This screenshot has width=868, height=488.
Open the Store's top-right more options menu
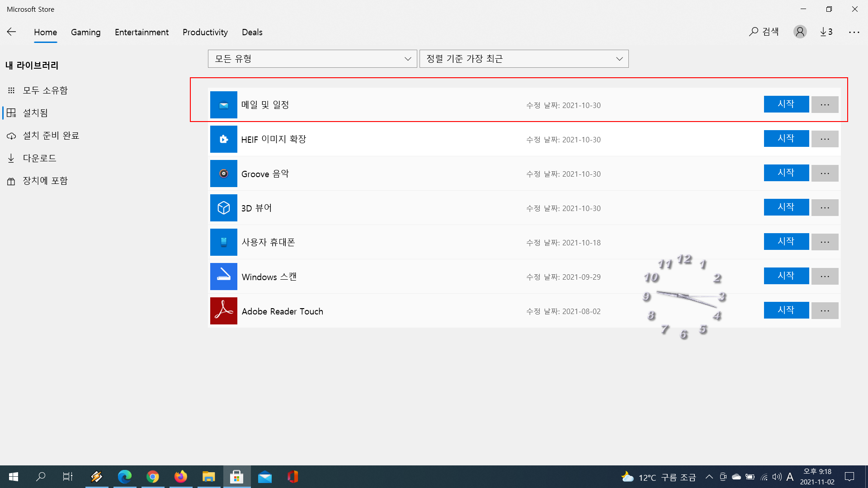854,32
